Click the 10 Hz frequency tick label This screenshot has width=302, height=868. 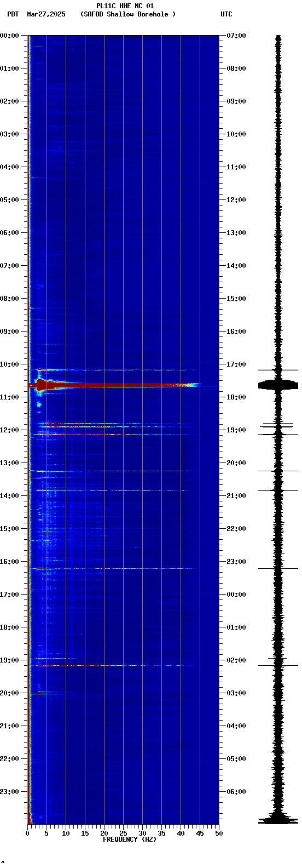pyautogui.click(x=66, y=833)
